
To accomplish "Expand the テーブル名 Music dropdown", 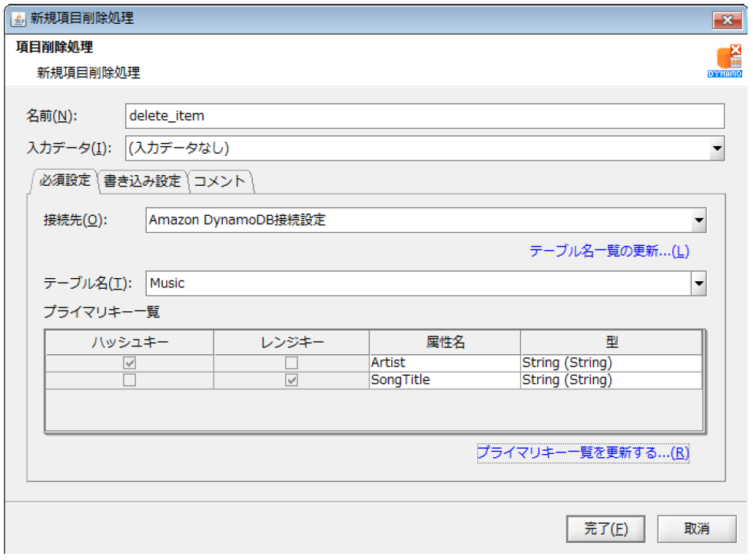I will point(698,283).
